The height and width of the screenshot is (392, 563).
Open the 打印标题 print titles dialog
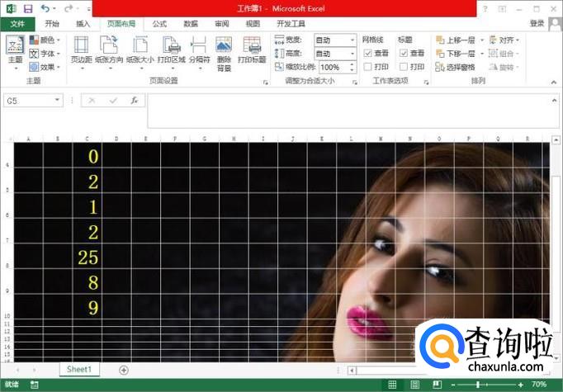252,50
